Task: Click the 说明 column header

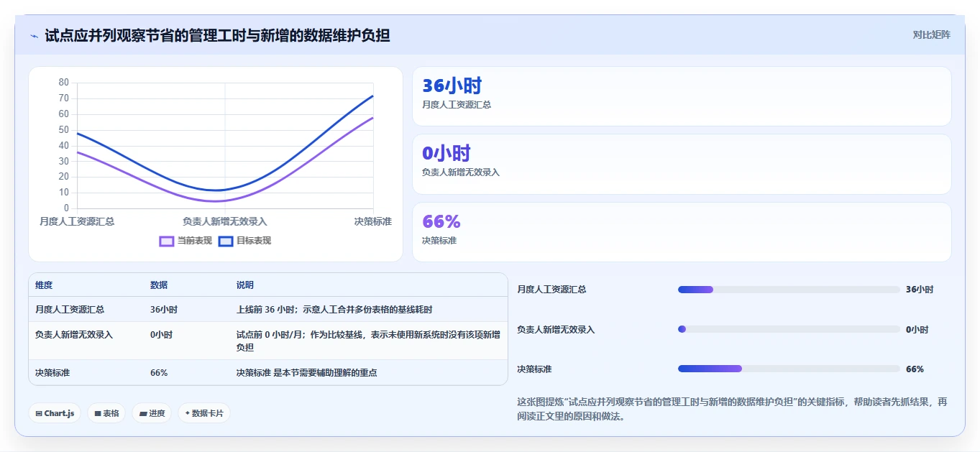Action: pos(245,285)
